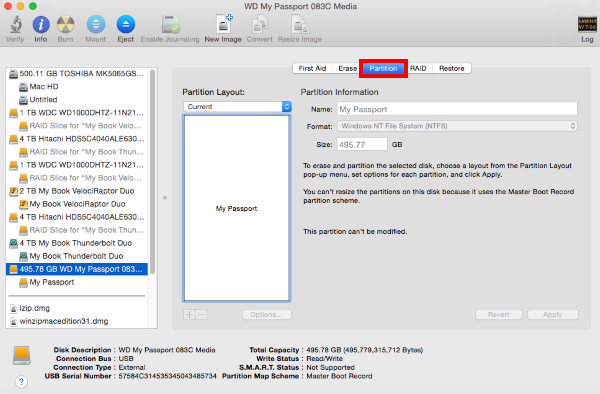Image resolution: width=600 pixels, height=394 pixels.
Task: Select izip.dmg disk image
Action: (x=77, y=308)
